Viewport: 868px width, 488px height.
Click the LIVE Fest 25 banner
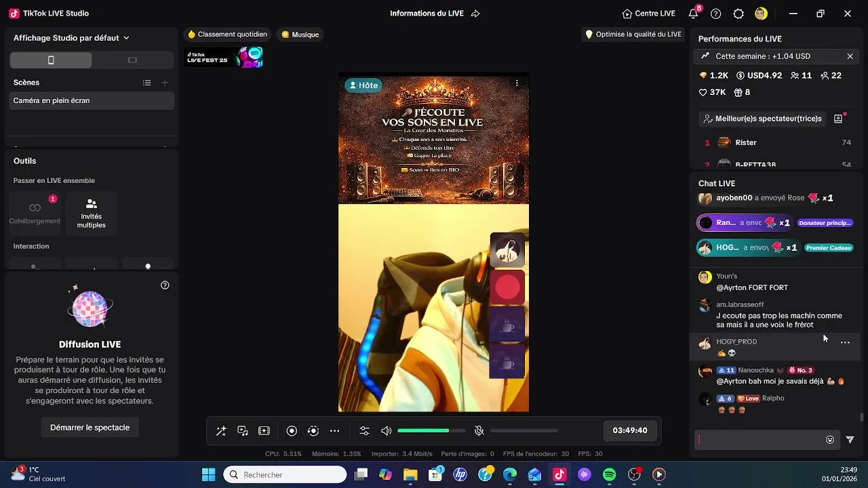pyautogui.click(x=224, y=57)
